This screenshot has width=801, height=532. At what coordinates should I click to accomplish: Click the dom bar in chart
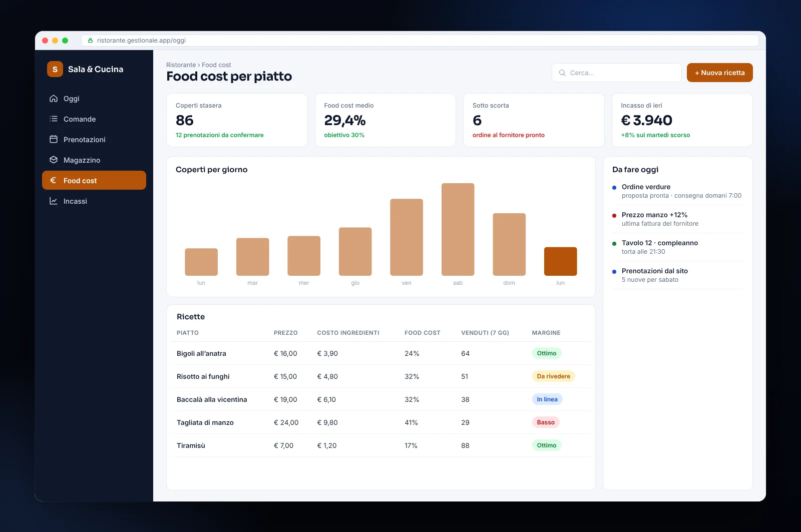509,244
